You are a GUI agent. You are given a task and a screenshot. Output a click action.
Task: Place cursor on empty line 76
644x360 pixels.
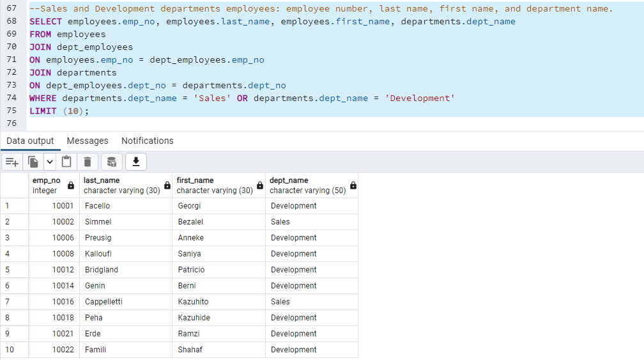coord(335,123)
